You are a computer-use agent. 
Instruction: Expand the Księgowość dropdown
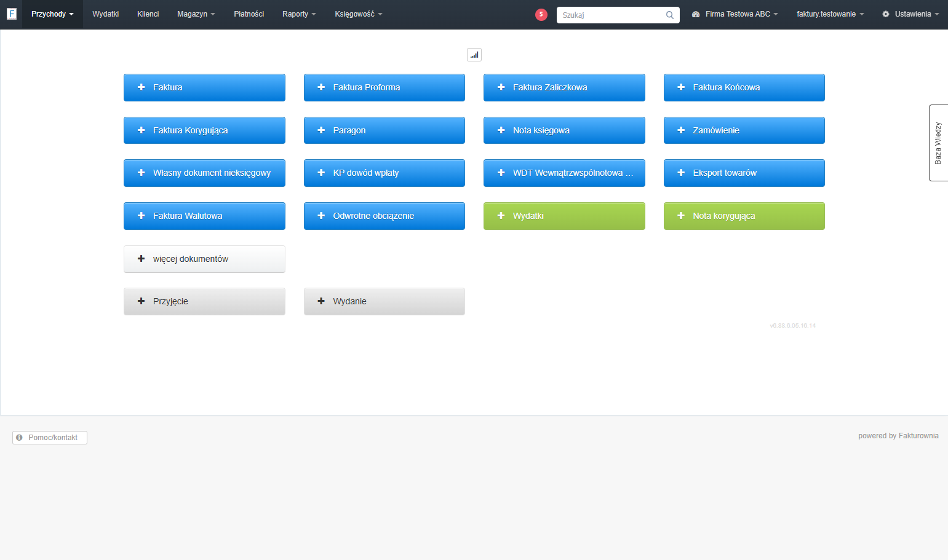point(358,14)
